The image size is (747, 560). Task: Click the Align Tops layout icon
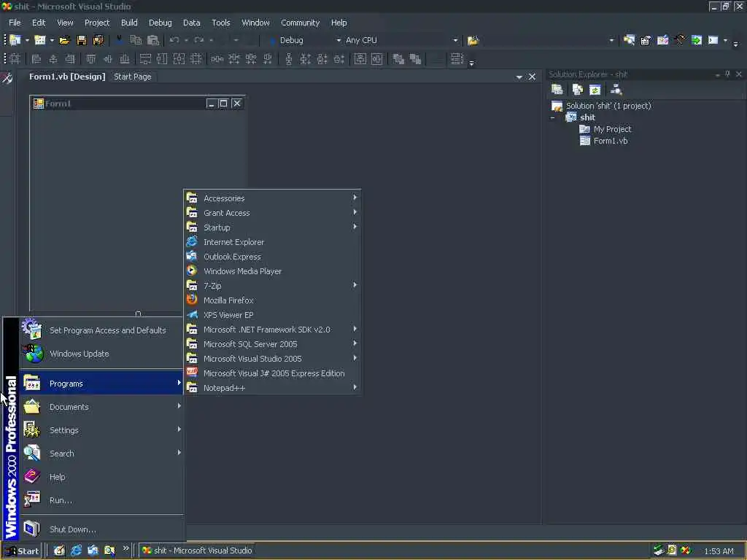click(90, 59)
